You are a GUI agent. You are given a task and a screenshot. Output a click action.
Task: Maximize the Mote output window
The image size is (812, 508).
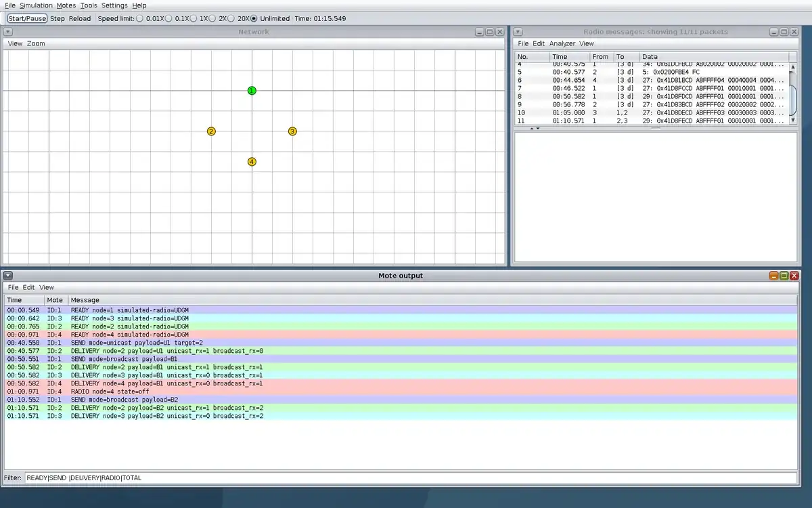[x=784, y=276]
